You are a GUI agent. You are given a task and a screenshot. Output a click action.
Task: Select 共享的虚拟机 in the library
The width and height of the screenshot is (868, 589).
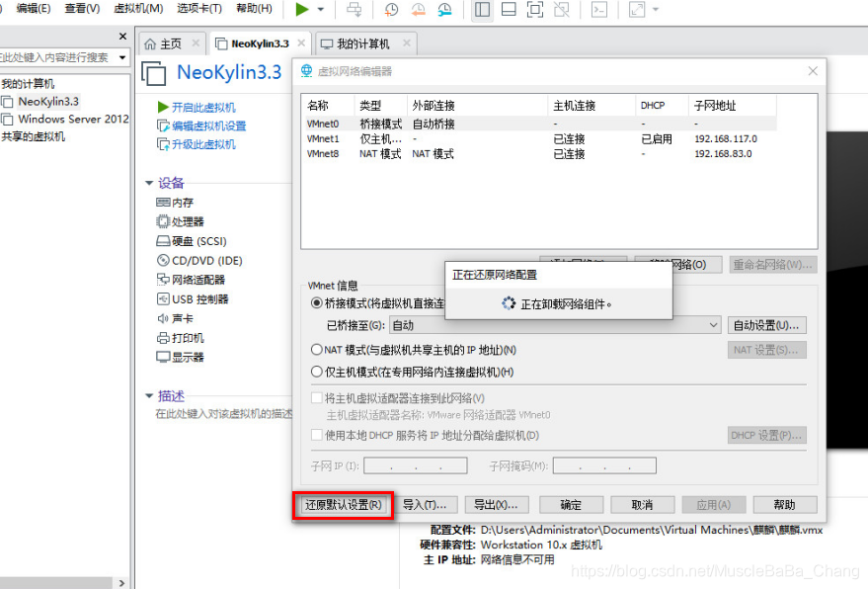coord(33,136)
